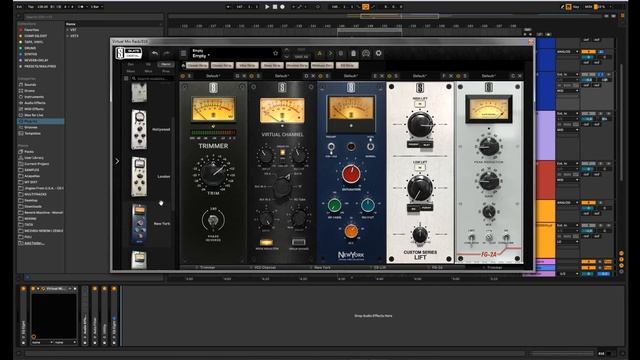Click the trash icon in the plugin toolbar
The image size is (640, 360).
tap(353, 53)
